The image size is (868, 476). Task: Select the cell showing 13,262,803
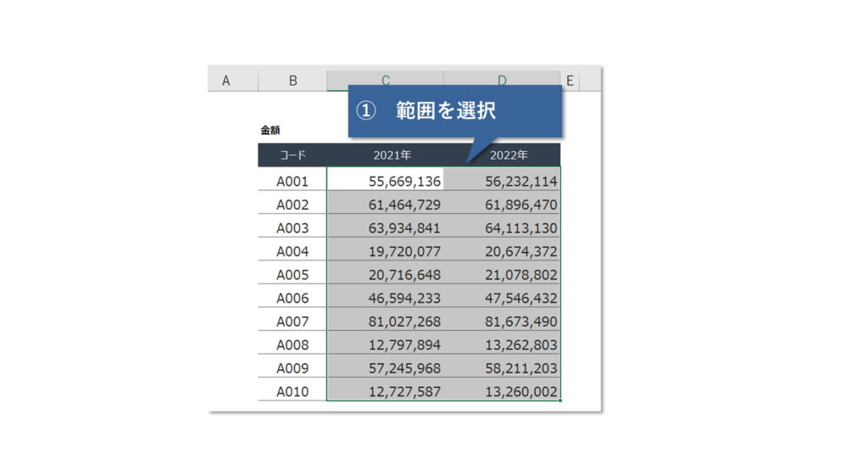(502, 344)
